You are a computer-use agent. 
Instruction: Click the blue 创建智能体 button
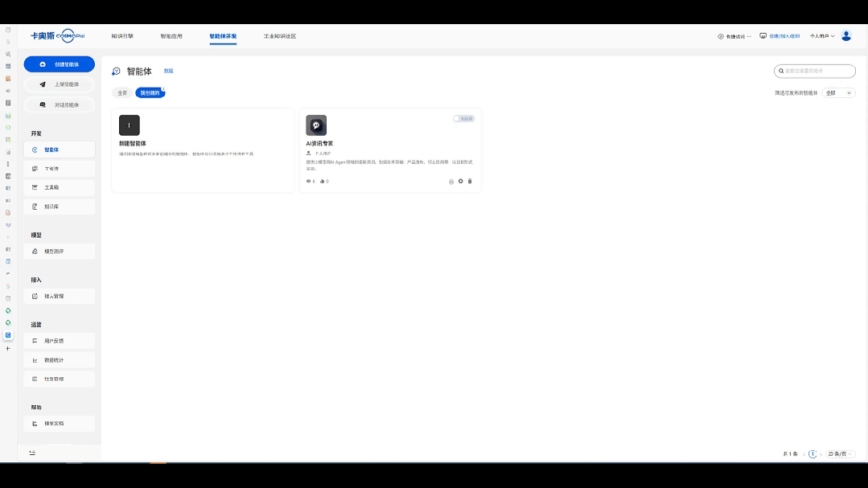[x=60, y=64]
